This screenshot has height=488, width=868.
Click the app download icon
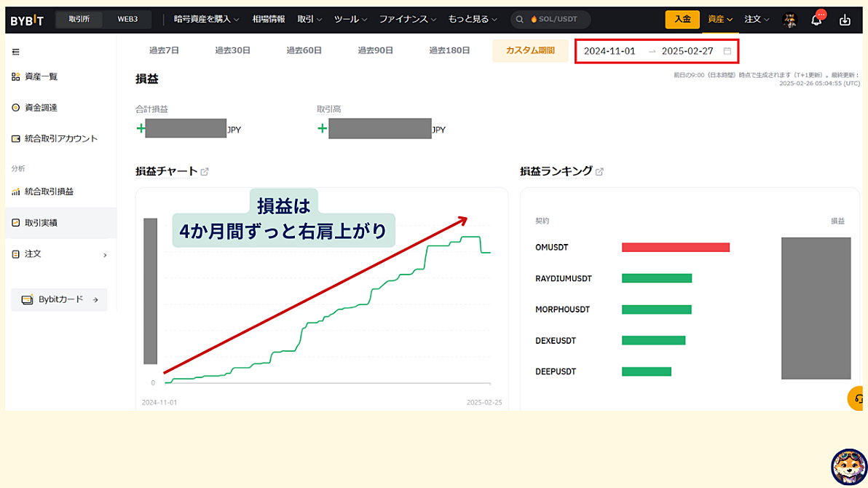tap(845, 20)
